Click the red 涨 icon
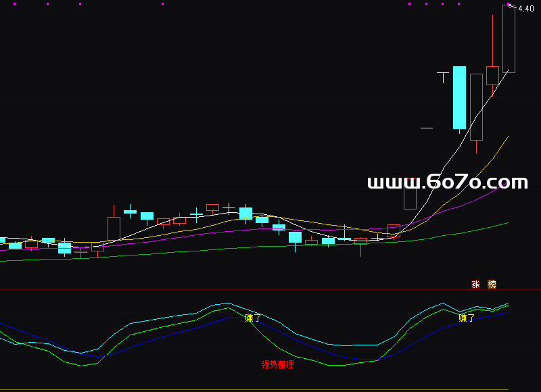This screenshot has height=392, width=541. point(475,285)
